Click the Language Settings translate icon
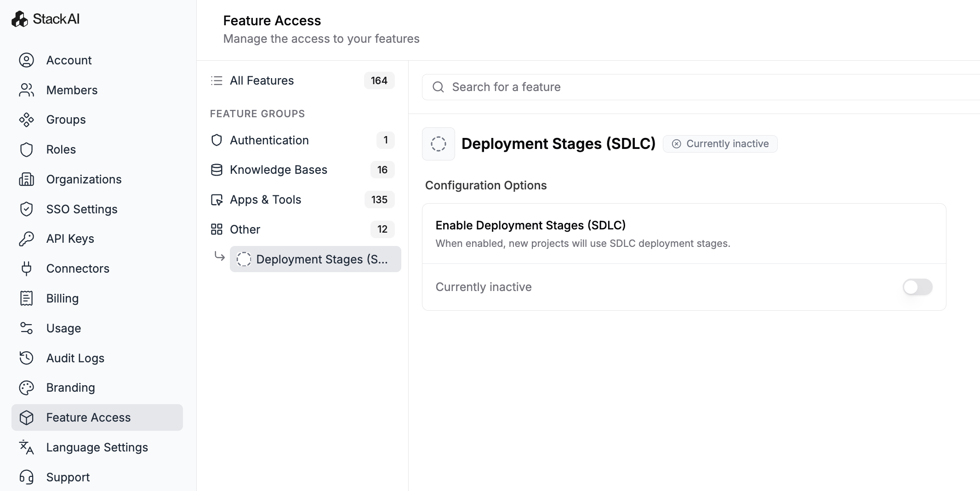 click(27, 447)
